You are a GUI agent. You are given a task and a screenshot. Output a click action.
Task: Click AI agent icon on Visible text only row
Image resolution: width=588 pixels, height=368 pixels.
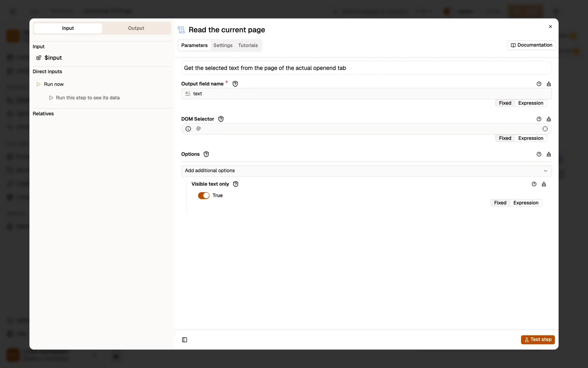[x=544, y=184]
